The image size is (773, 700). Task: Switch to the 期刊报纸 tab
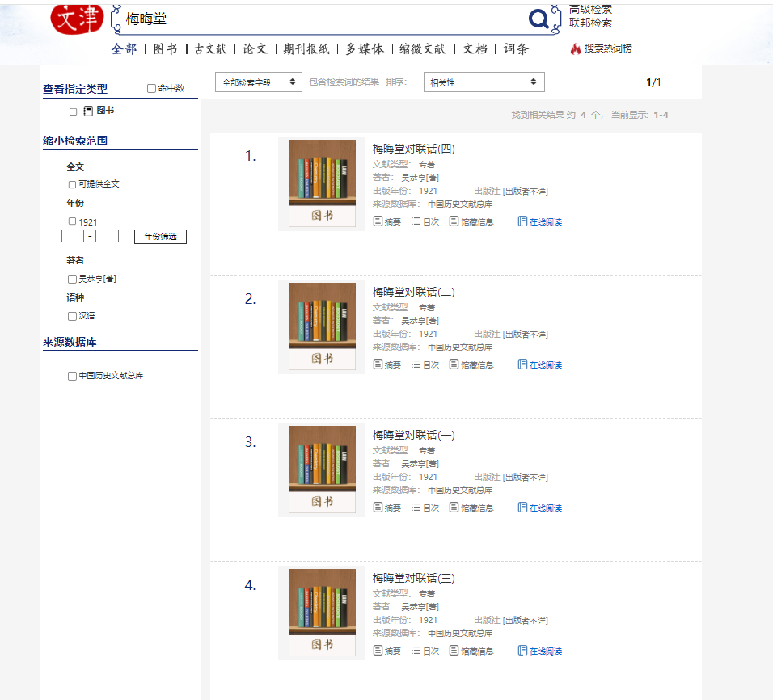coord(306,49)
